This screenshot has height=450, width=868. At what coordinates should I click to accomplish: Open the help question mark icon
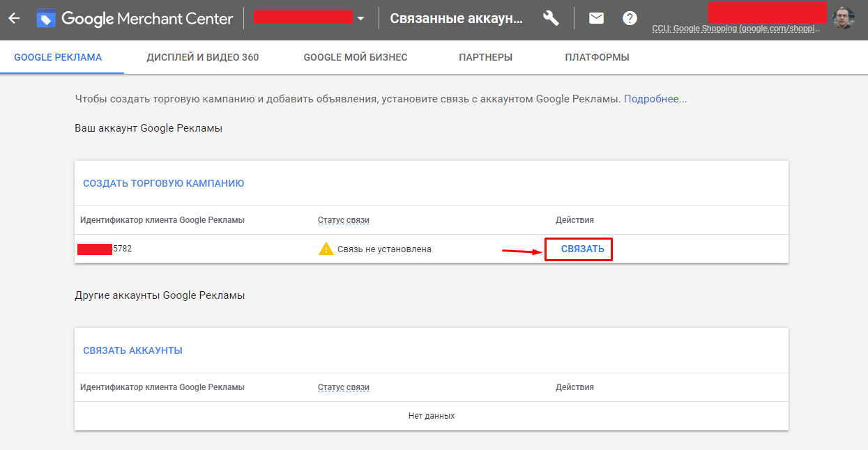[630, 18]
